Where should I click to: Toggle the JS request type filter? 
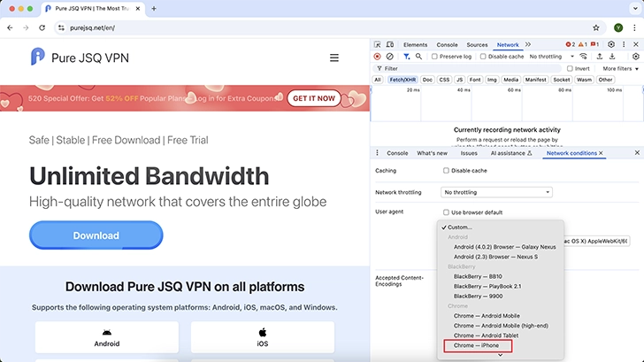[x=459, y=80]
